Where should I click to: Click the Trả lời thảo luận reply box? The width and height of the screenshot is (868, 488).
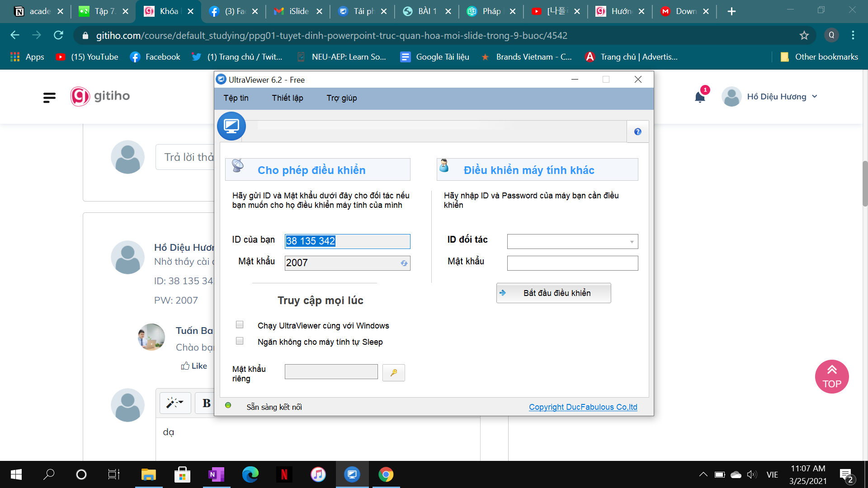pos(185,157)
